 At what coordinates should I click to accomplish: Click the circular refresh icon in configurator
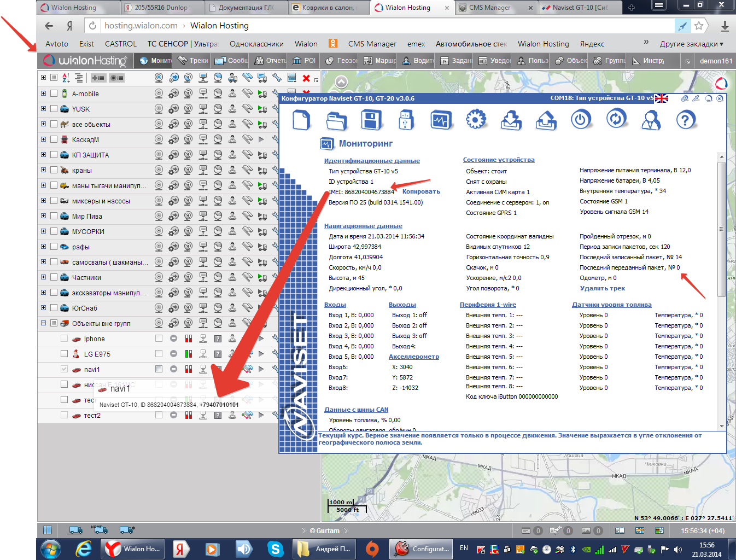coord(616,120)
